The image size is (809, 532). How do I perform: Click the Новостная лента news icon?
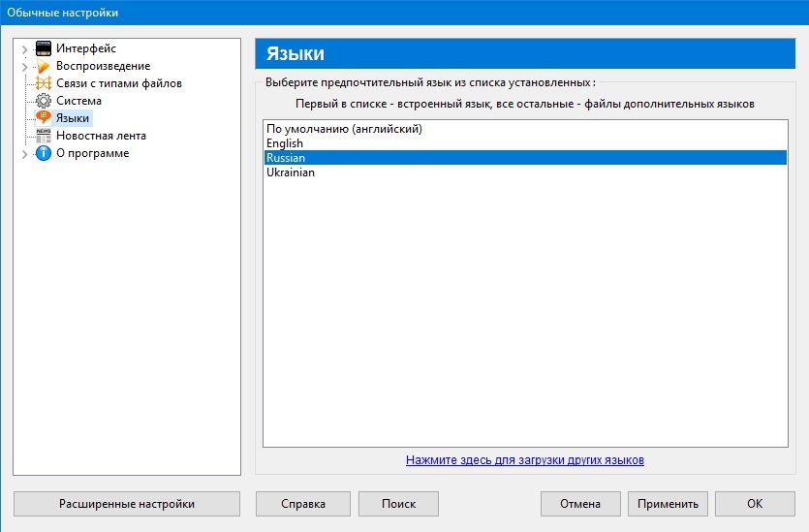[44, 136]
